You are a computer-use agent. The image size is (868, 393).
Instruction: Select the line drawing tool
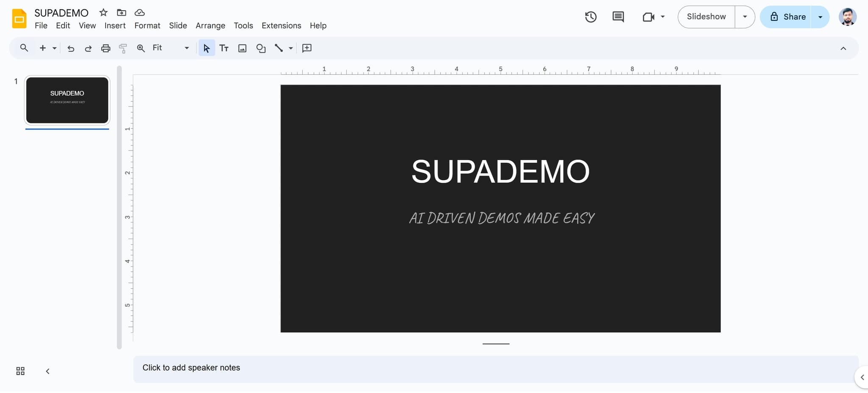click(279, 48)
